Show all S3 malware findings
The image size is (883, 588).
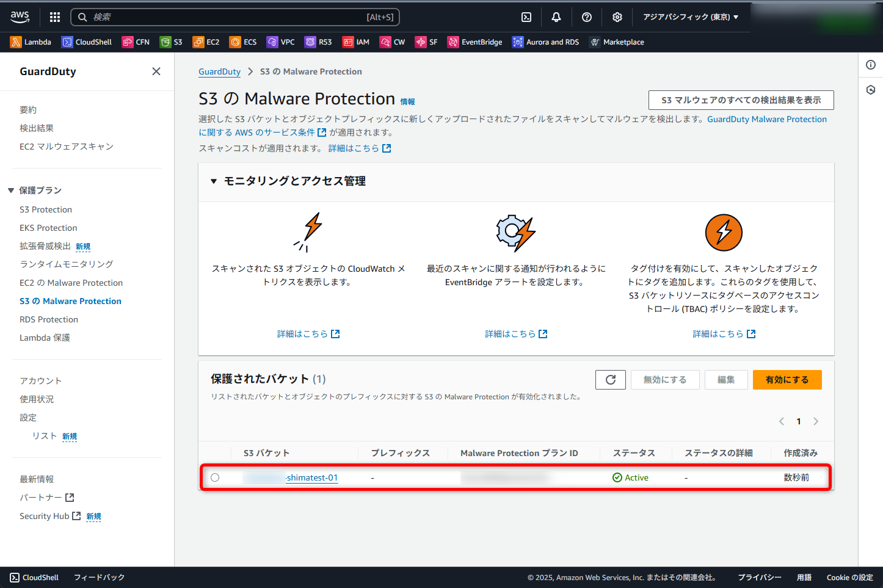[x=741, y=100]
